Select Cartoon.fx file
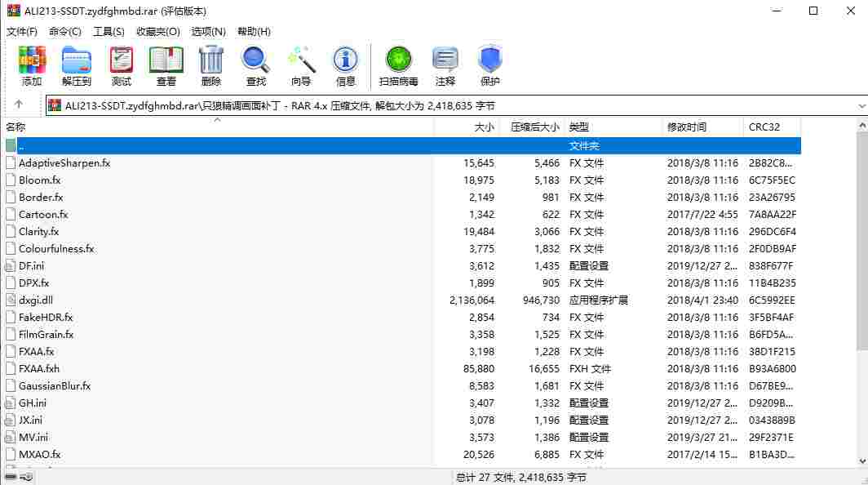868x485 pixels. pos(43,215)
